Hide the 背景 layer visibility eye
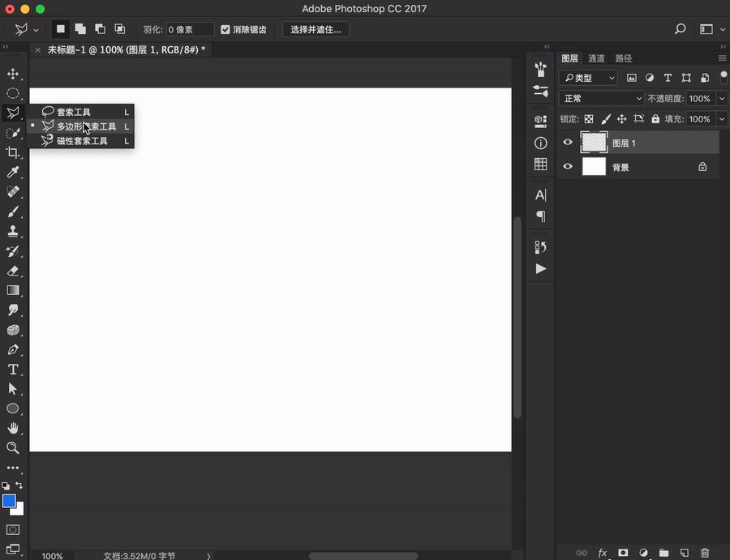This screenshot has height=560, width=730. coord(568,166)
